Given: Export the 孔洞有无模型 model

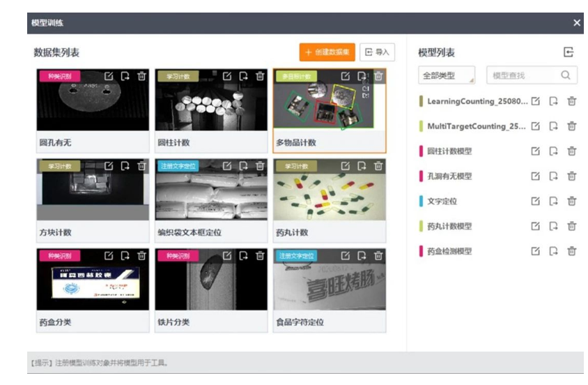Looking at the screenshot, I should pyautogui.click(x=553, y=176).
